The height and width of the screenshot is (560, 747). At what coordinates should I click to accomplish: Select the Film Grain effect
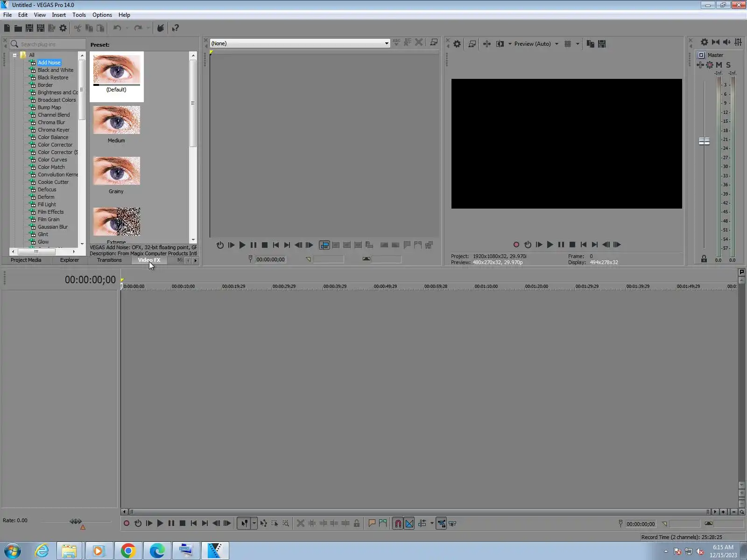(49, 219)
